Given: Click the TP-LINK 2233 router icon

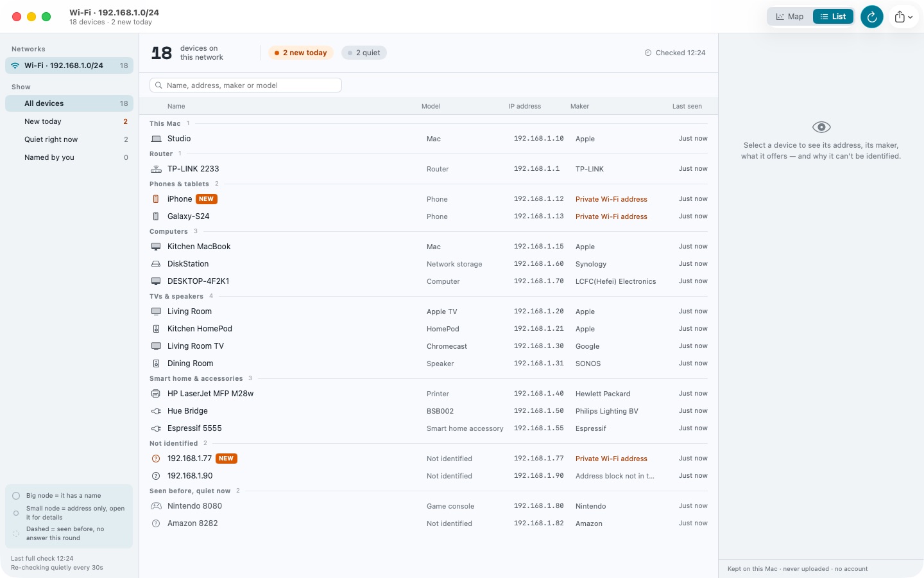Looking at the screenshot, I should click(156, 169).
